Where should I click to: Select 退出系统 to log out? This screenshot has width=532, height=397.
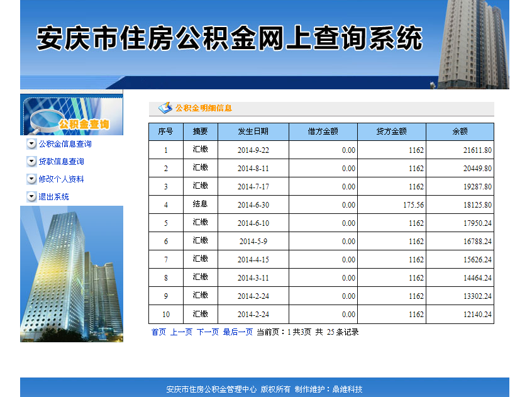53,197
